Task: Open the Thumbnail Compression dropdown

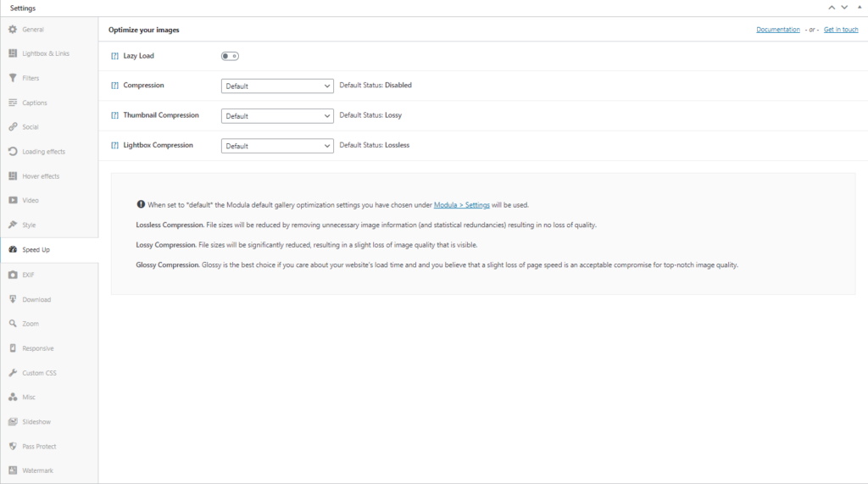Action: pos(277,116)
